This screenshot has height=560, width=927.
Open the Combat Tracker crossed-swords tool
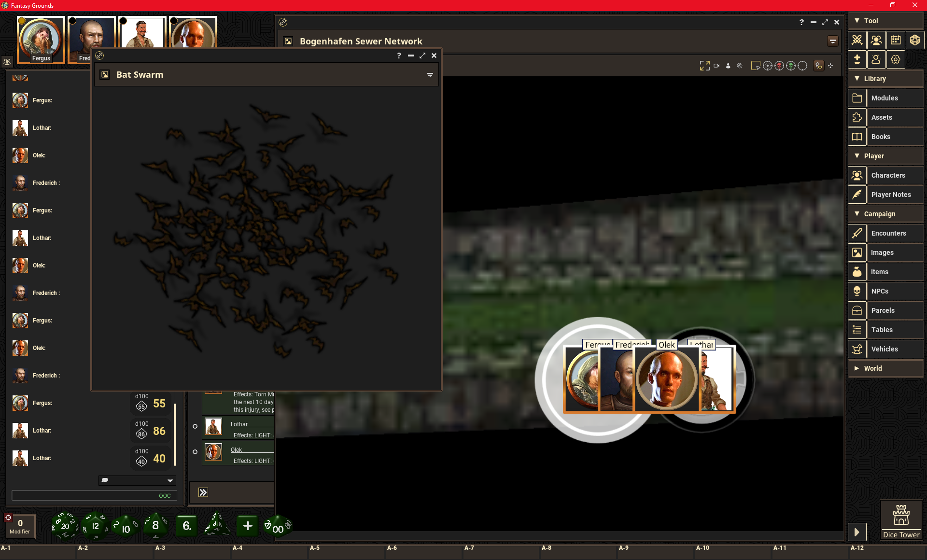(x=857, y=40)
